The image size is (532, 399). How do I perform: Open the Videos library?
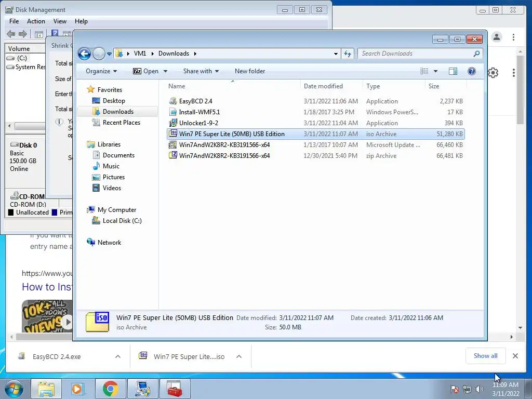coord(112,188)
